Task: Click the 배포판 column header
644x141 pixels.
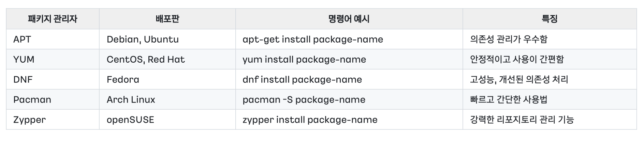Action: 167,19
